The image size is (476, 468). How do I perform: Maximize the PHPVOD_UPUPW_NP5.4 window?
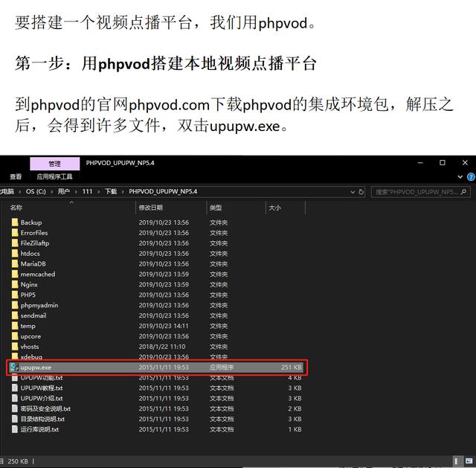coord(443,162)
